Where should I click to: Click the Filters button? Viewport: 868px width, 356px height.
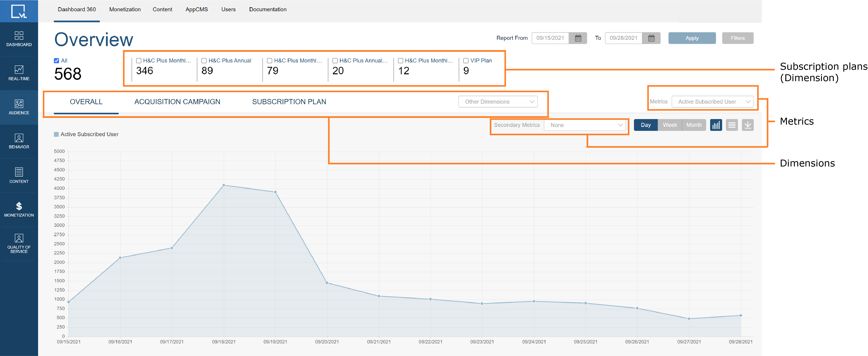click(738, 38)
